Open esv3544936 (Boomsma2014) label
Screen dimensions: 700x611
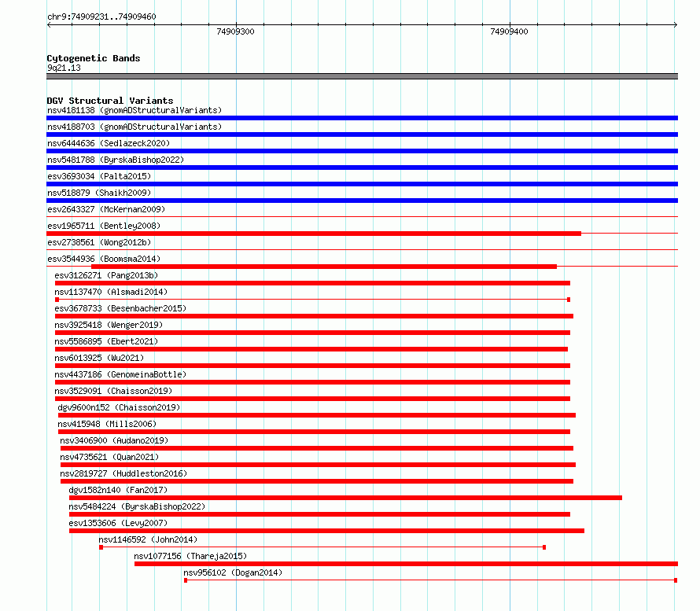104,259
